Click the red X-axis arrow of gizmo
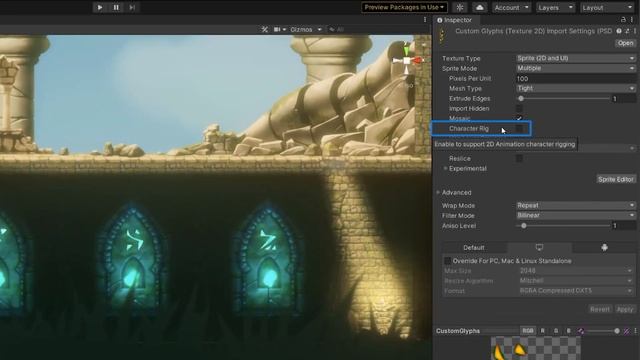This screenshot has width=640, height=360. point(418,61)
